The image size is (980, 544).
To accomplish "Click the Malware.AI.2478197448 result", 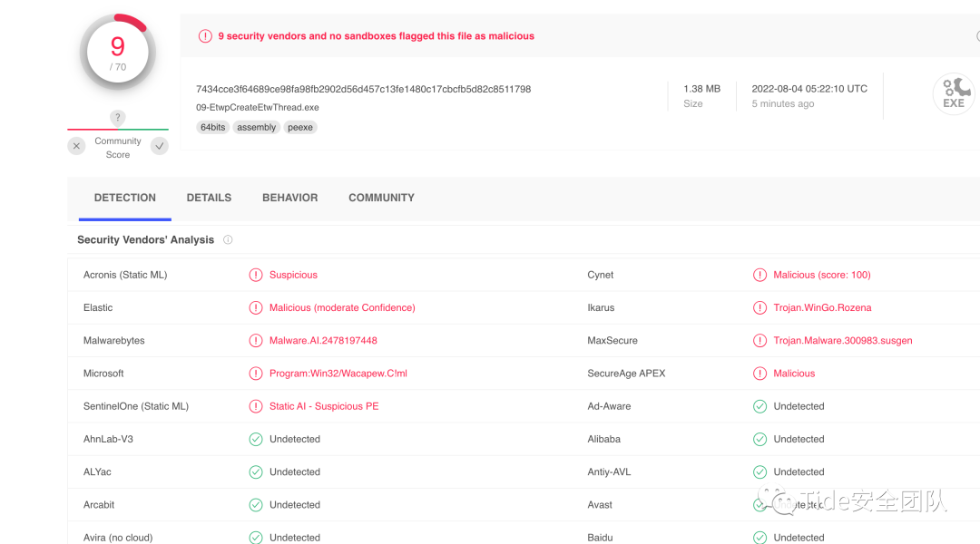I will tap(323, 340).
